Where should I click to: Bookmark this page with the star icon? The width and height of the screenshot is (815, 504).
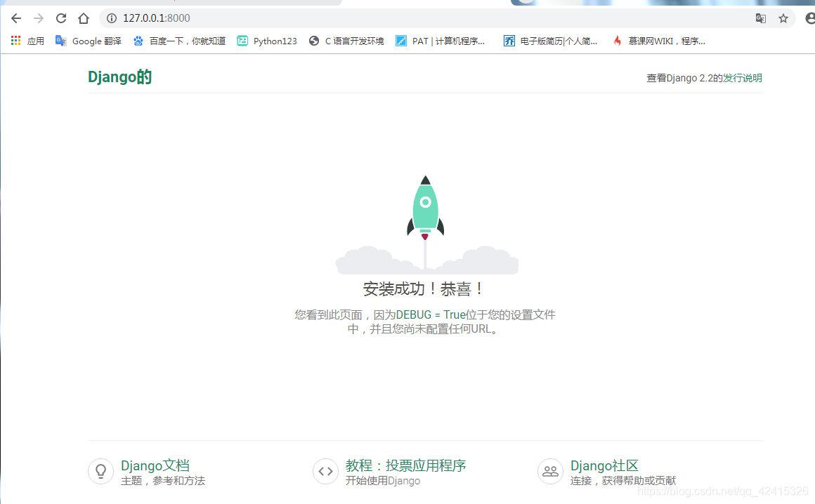783,19
